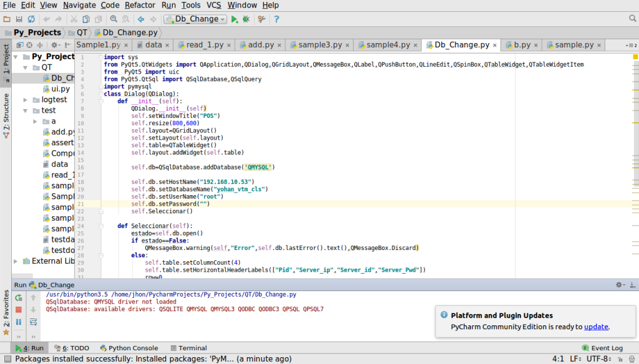This screenshot has height=364, width=639.
Task: Run Db_Change with green play button
Action: point(235,19)
